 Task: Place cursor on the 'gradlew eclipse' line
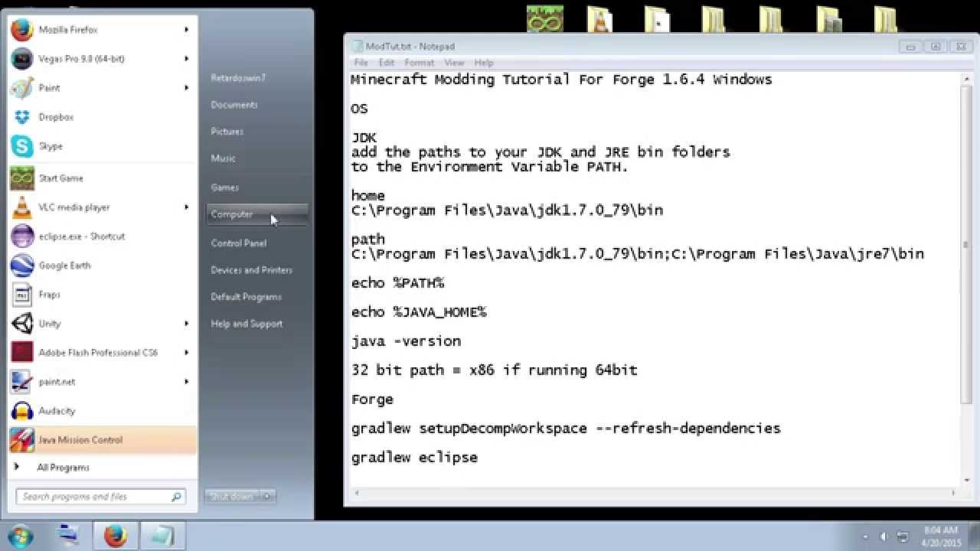[414, 458]
